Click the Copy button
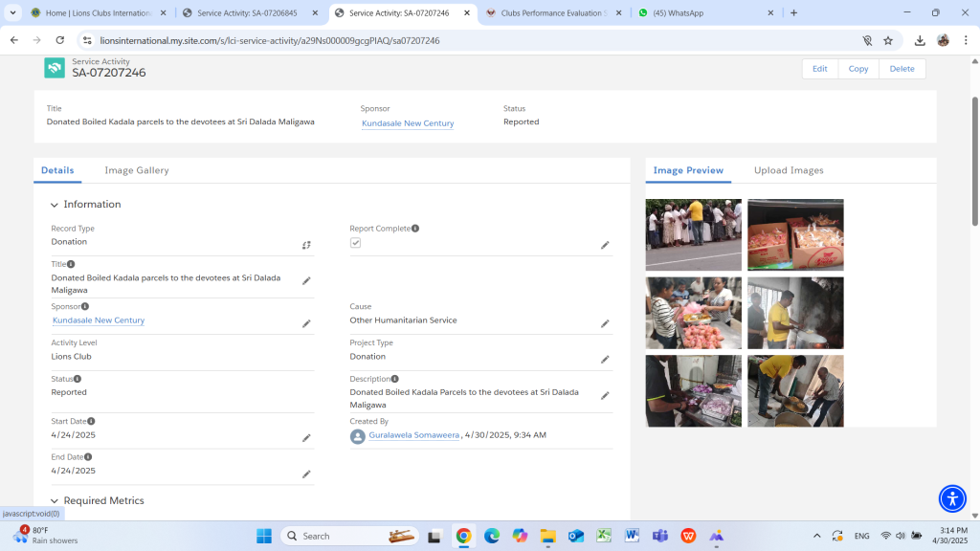Viewport: 980px width, 551px height. [x=858, y=69]
